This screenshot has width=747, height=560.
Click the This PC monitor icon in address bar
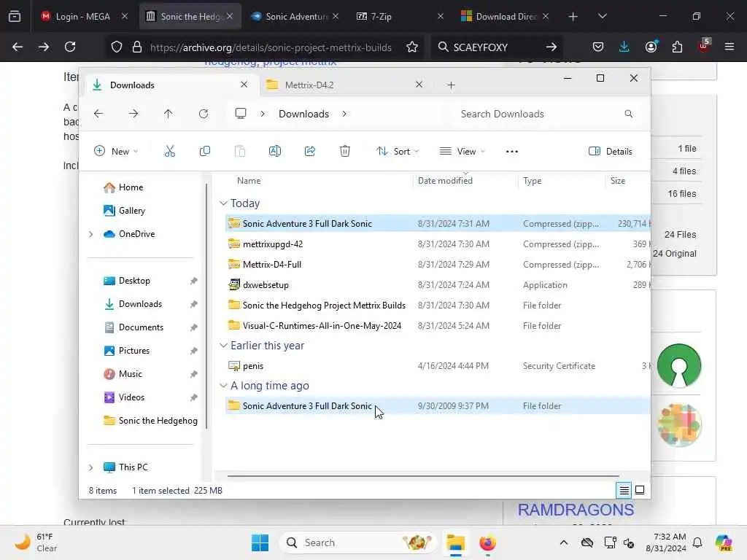tap(241, 113)
